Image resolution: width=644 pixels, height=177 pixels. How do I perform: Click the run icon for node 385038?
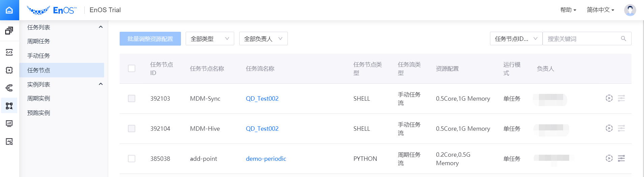click(x=609, y=158)
